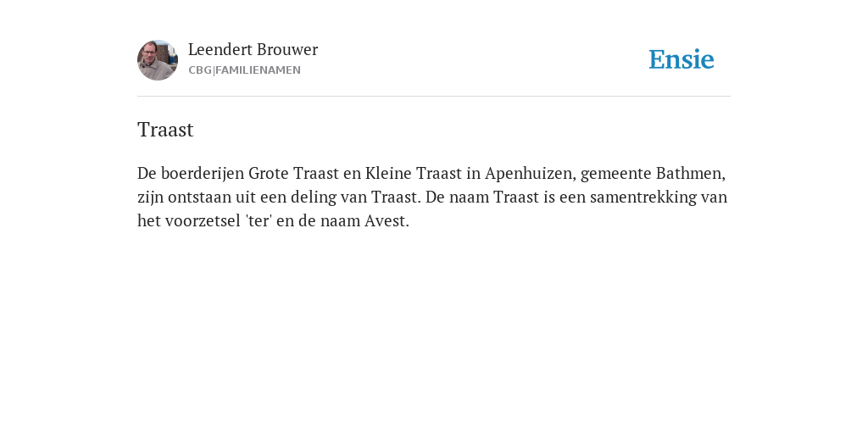The image size is (868, 434).
Task: Click the name Avest at the paragraph's end
Action: point(386,221)
